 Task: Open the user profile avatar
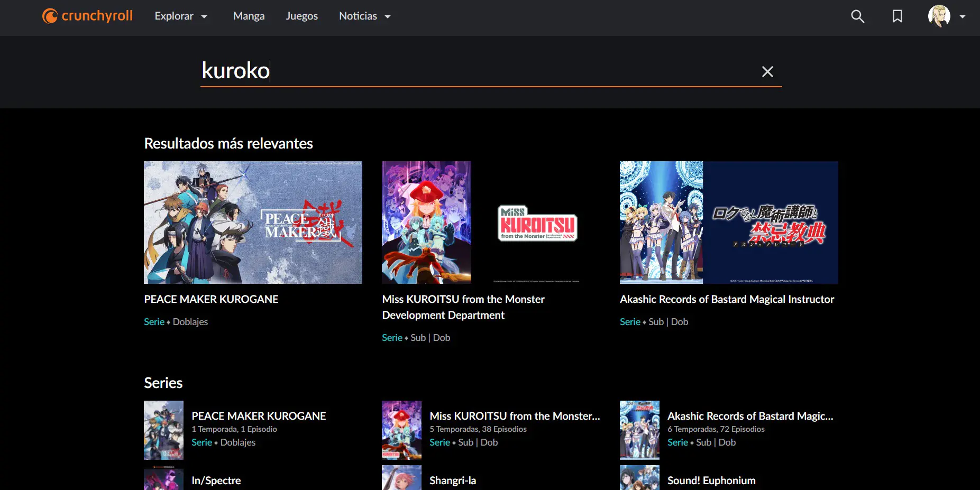[x=939, y=16]
